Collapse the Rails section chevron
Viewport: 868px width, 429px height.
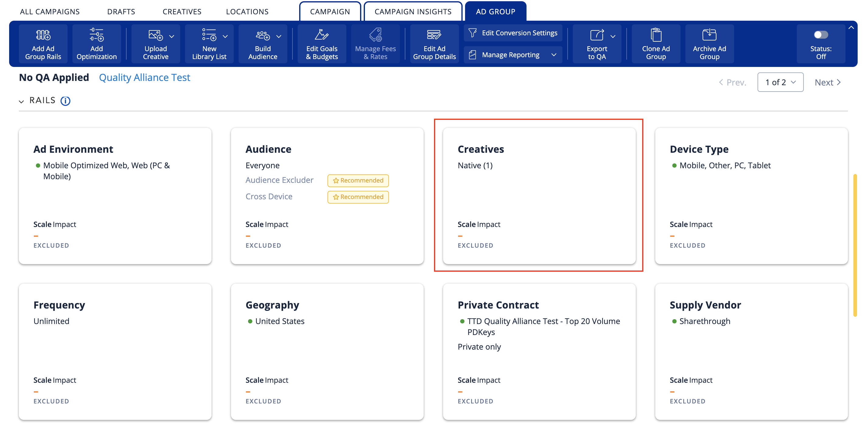21,101
